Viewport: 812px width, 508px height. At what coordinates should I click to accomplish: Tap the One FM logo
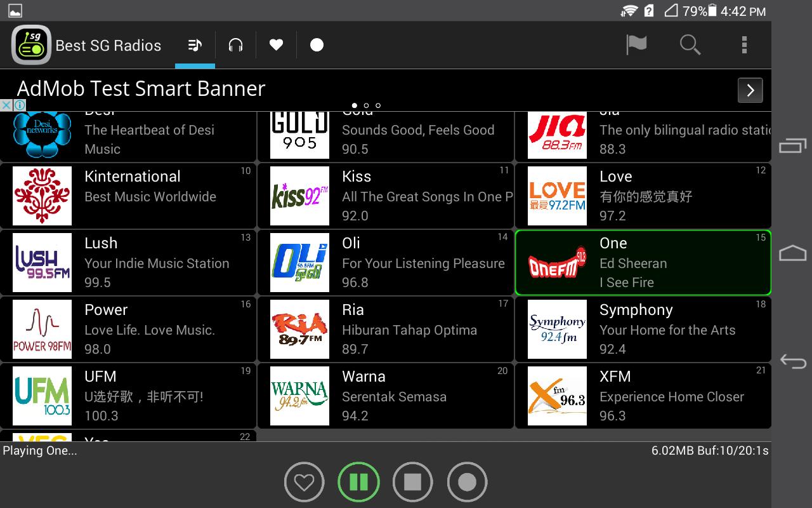tap(558, 263)
